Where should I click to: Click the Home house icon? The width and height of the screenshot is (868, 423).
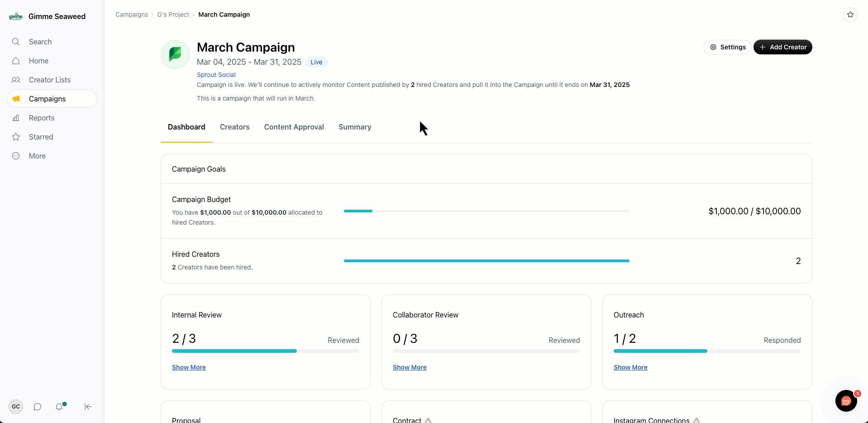coord(16,61)
